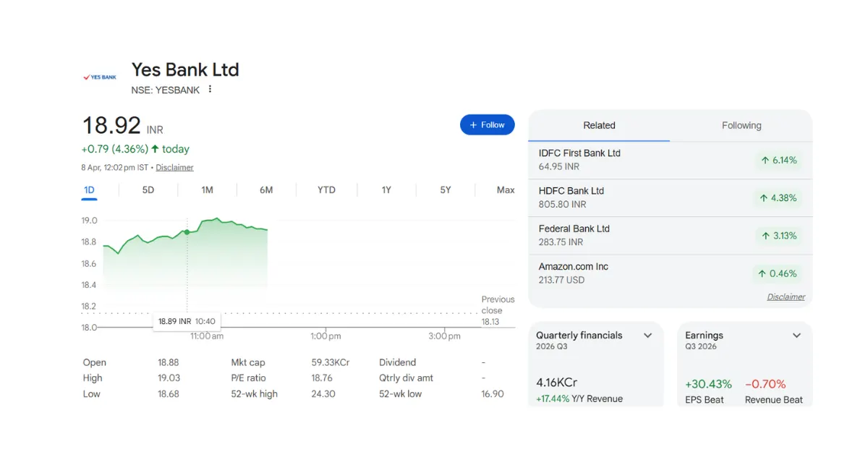Expand the Quarterly financials dropdown
868x452 pixels.
pyautogui.click(x=648, y=336)
